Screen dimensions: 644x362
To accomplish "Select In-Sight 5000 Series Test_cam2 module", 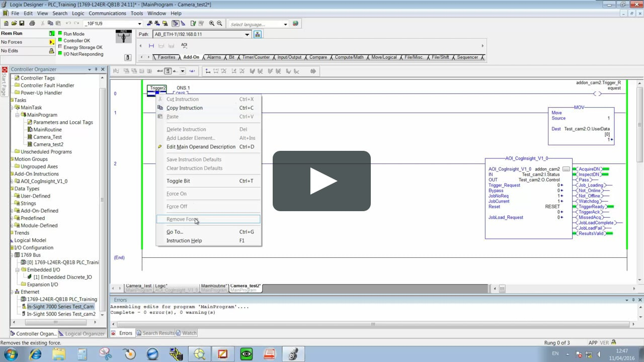I will pyautogui.click(x=61, y=314).
